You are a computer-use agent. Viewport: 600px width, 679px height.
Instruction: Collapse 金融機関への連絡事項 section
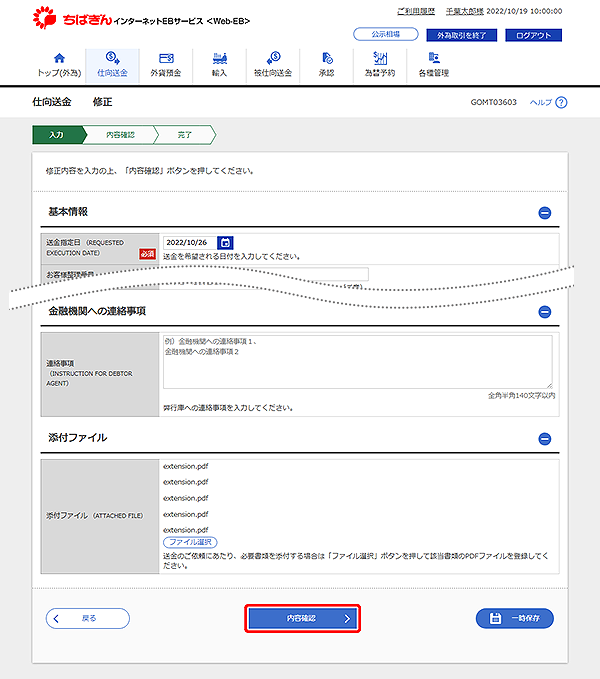[x=545, y=312]
